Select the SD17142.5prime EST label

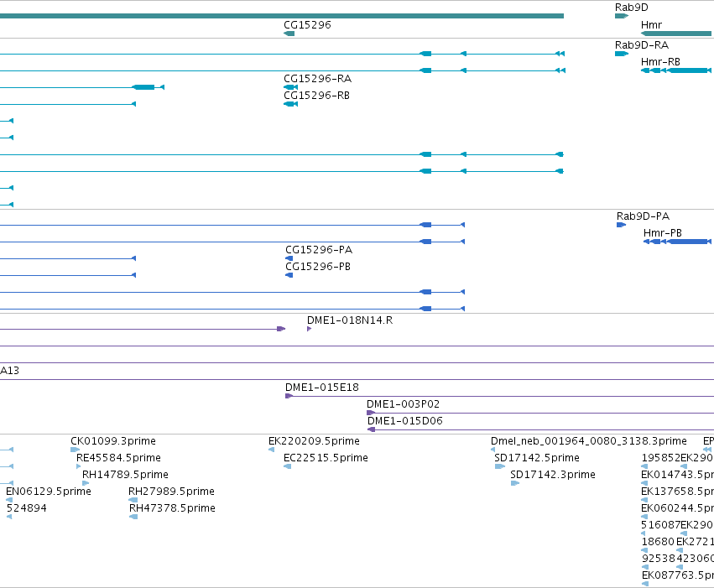(x=537, y=458)
